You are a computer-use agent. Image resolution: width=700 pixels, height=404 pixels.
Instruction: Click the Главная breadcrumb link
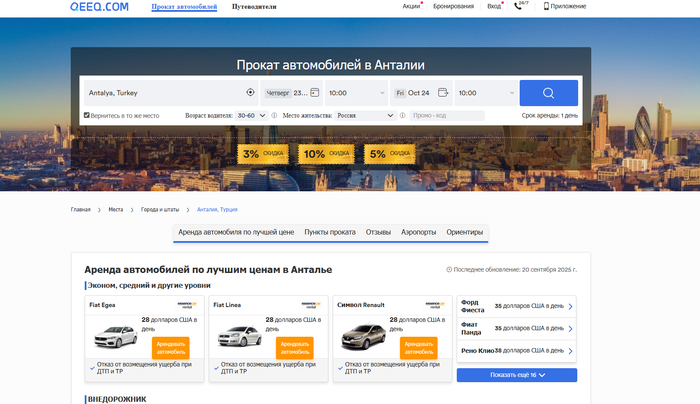[80, 210]
